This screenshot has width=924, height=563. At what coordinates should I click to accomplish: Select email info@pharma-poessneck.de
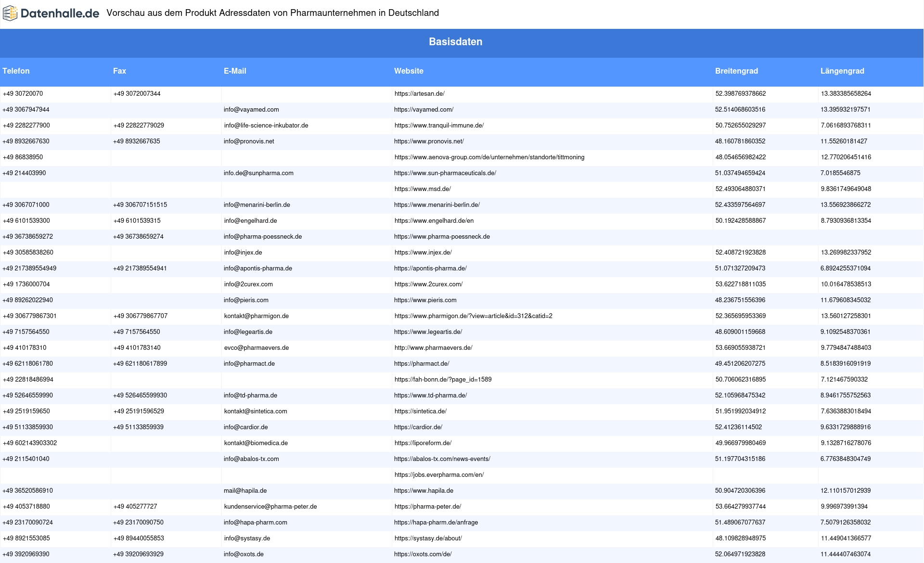tap(263, 237)
